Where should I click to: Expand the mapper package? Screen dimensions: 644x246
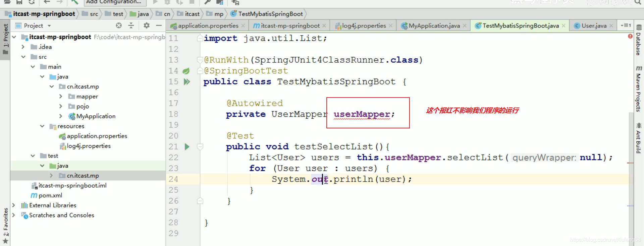point(61,97)
